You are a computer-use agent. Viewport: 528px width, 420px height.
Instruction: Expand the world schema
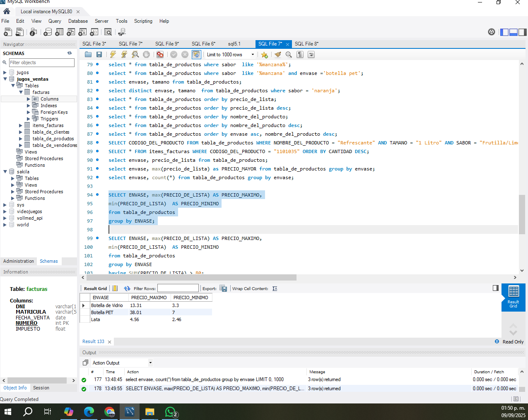click(x=5, y=225)
